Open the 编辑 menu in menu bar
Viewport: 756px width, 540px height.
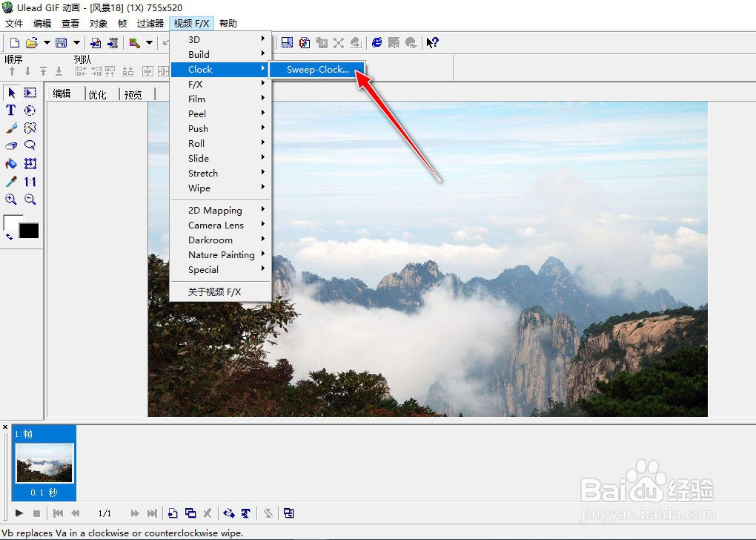42,23
